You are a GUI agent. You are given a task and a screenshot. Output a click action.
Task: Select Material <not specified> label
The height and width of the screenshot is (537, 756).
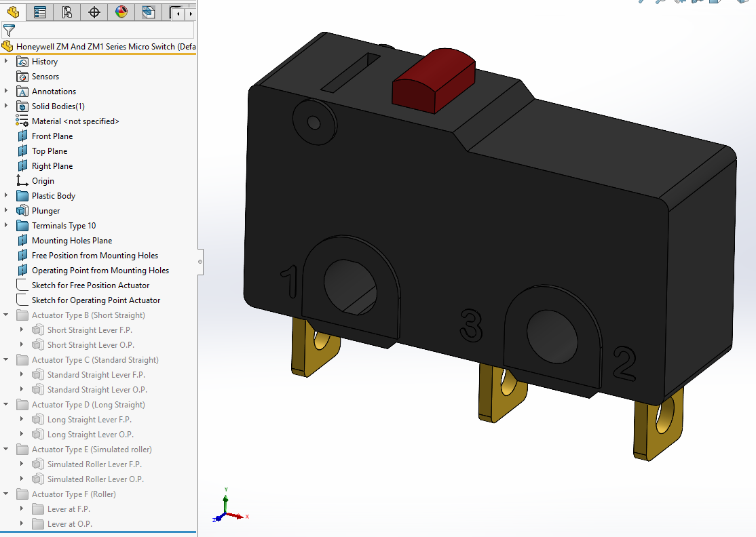point(75,121)
